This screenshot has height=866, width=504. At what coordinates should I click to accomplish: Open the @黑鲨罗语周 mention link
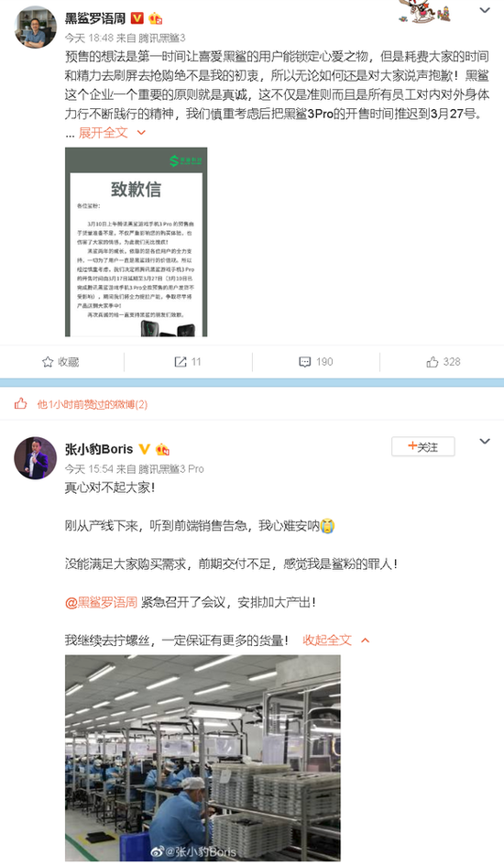tap(101, 602)
